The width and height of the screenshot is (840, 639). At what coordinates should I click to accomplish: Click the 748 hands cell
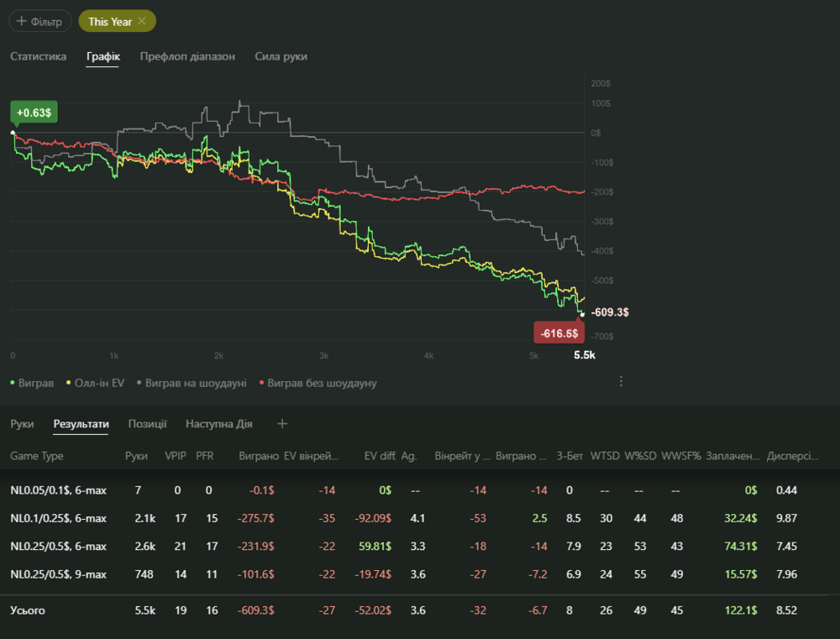(x=144, y=574)
